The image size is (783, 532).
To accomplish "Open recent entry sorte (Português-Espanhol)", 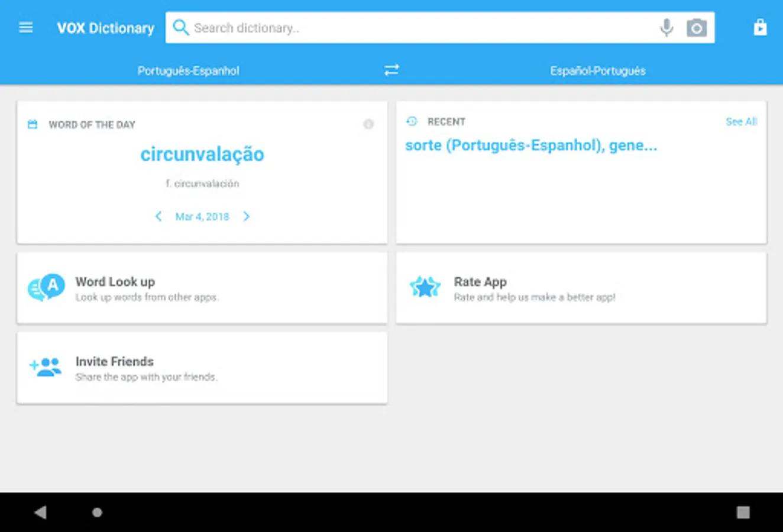I will tap(531, 145).
